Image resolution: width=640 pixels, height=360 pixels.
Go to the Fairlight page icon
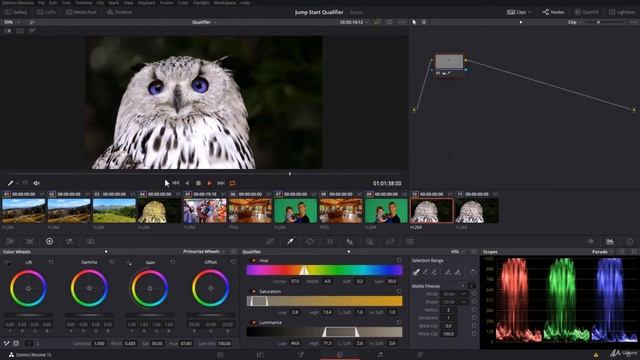[380, 355]
